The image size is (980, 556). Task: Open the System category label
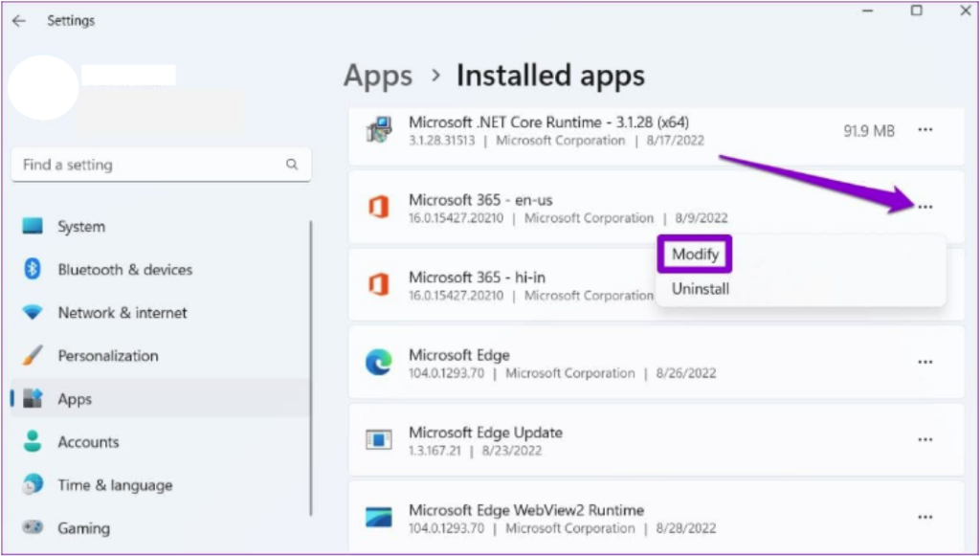[81, 226]
